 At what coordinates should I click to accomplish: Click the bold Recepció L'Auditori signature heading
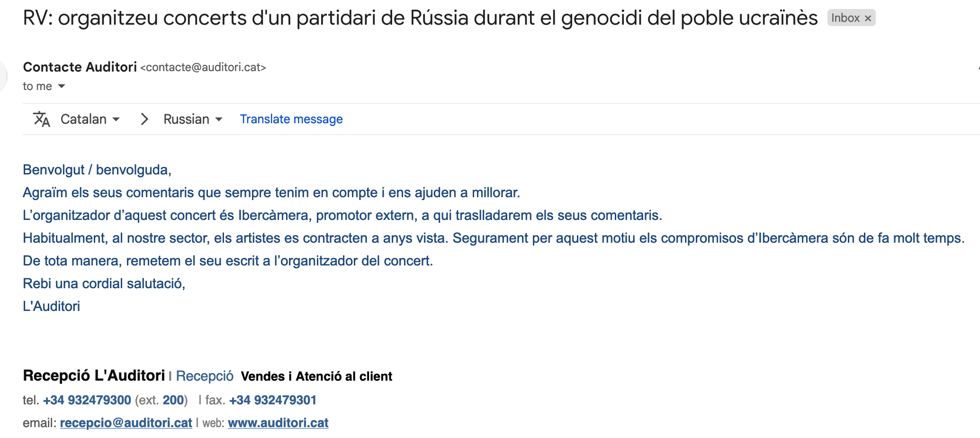tap(94, 375)
